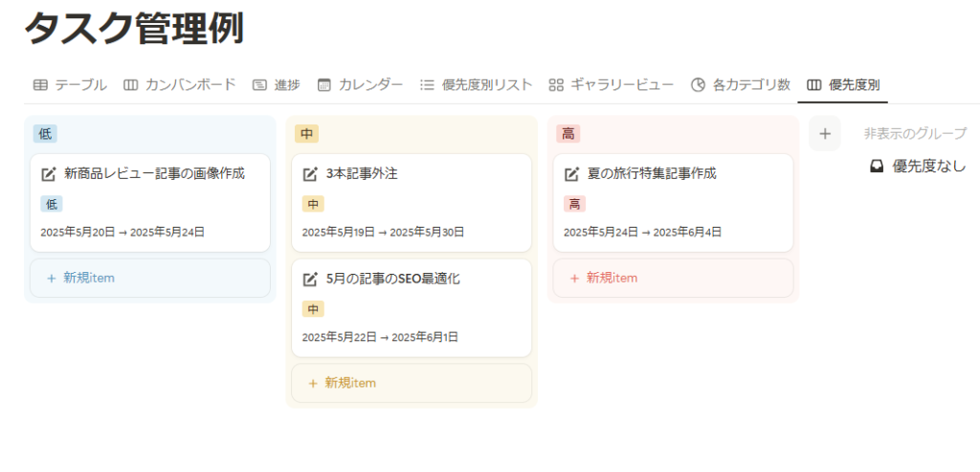Click date 2025年5月20日 → 2025年5月24日
The width and height of the screenshot is (980, 472).
click(122, 232)
